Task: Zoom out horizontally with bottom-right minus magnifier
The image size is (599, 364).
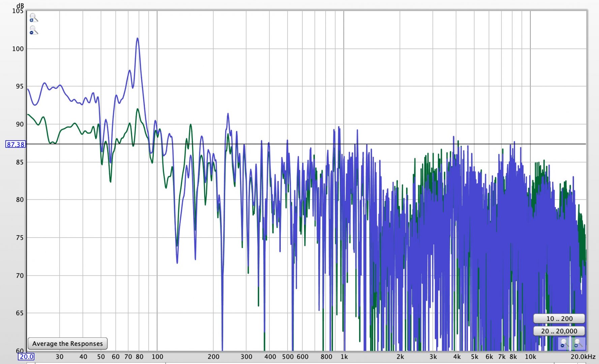Action: pos(564,343)
